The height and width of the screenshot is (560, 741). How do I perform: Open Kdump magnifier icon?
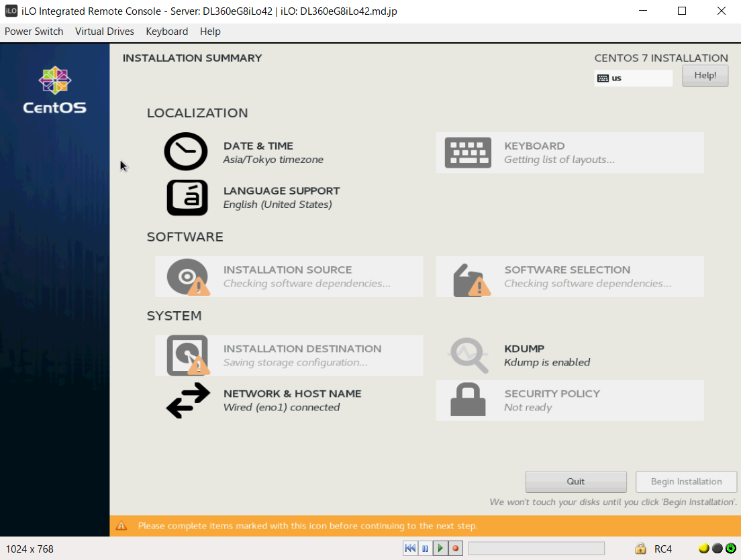pos(468,355)
